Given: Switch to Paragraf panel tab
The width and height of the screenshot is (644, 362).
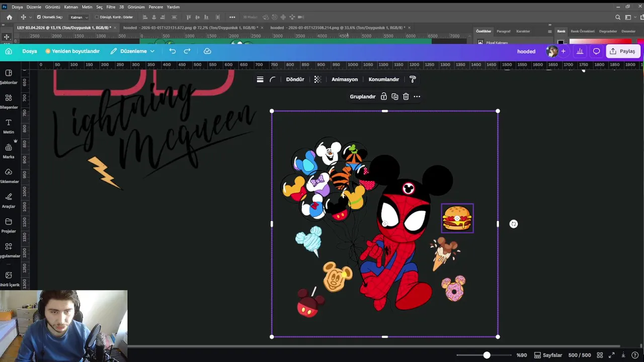Looking at the screenshot, I should [504, 31].
